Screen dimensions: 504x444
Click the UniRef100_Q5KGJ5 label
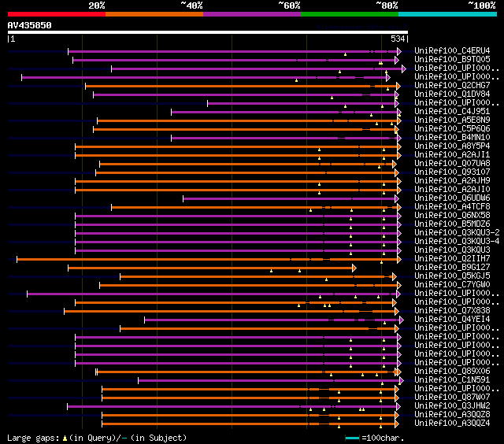click(x=452, y=276)
